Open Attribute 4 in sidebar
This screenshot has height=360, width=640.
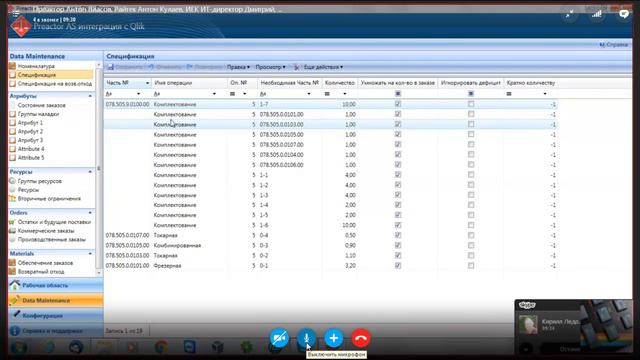click(31, 149)
